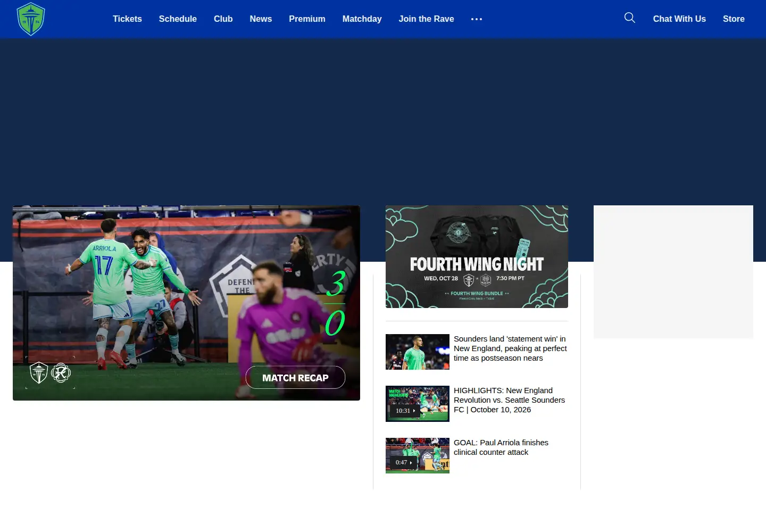Open the 'statement win' article thumbnail
The height and width of the screenshot is (532, 766).
pyautogui.click(x=418, y=352)
